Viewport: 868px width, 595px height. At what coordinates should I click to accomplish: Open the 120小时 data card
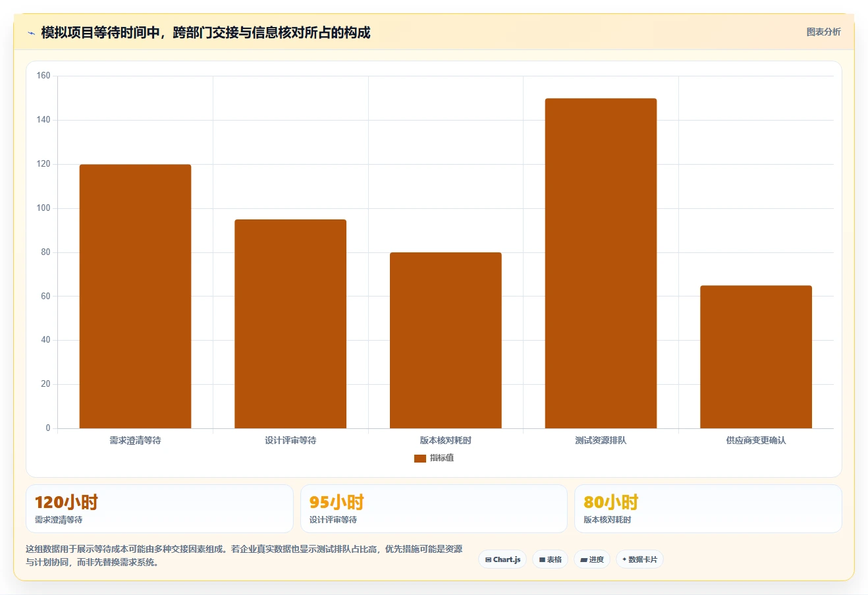(x=159, y=509)
